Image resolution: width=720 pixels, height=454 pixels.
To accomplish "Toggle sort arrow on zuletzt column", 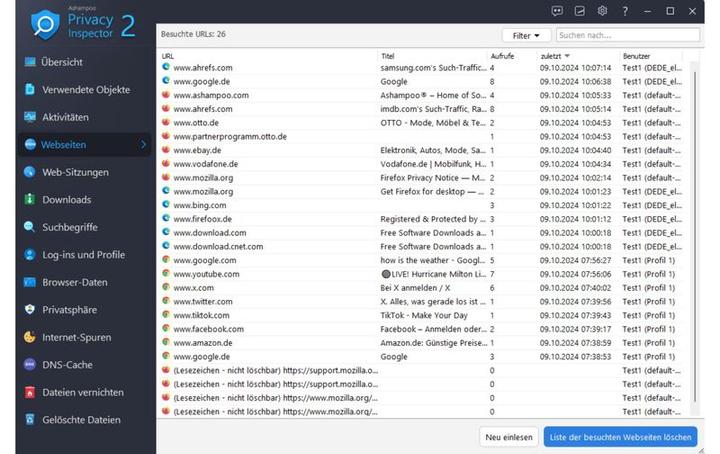I will (568, 56).
